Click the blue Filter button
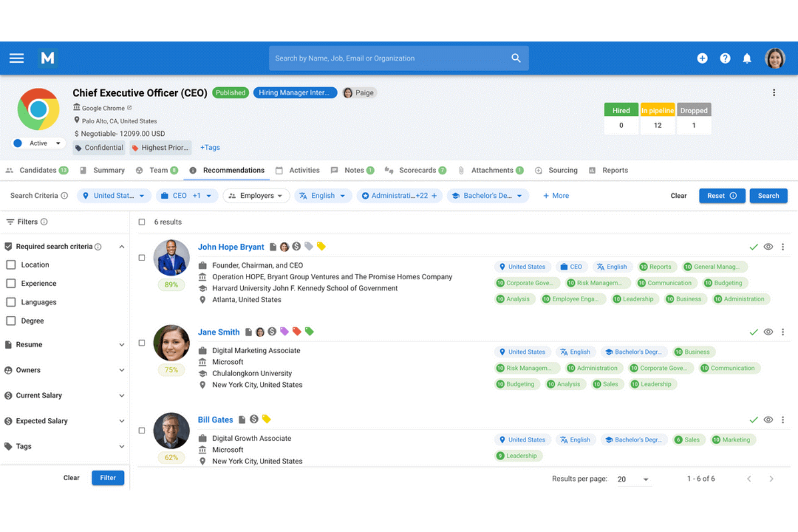The width and height of the screenshot is (798, 532). pos(108,478)
